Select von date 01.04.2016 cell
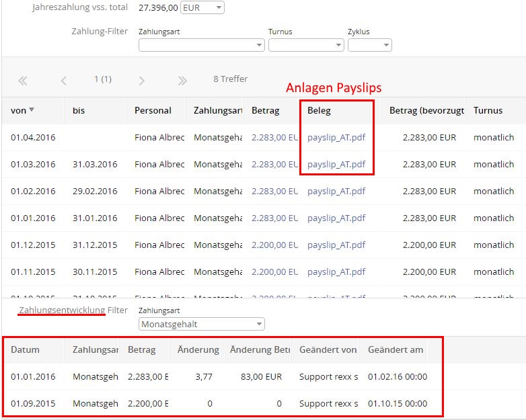The height and width of the screenshot is (420, 526). pos(33,138)
